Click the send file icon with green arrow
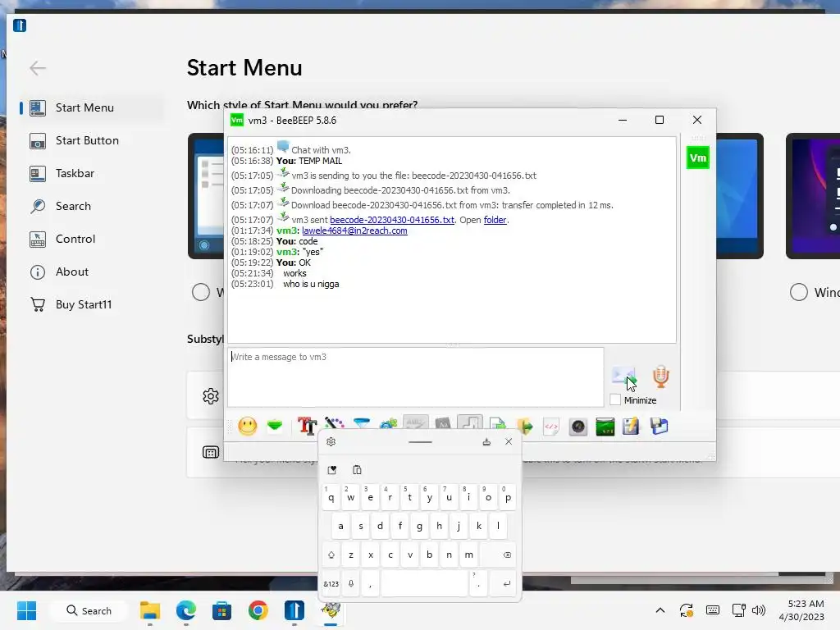The height and width of the screenshot is (630, 840). [x=498, y=424]
